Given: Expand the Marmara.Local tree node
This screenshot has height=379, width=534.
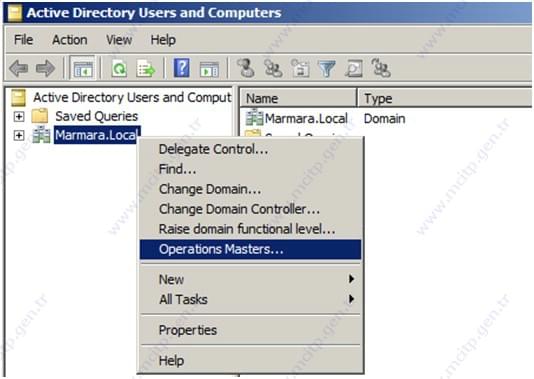Looking at the screenshot, I should (19, 136).
